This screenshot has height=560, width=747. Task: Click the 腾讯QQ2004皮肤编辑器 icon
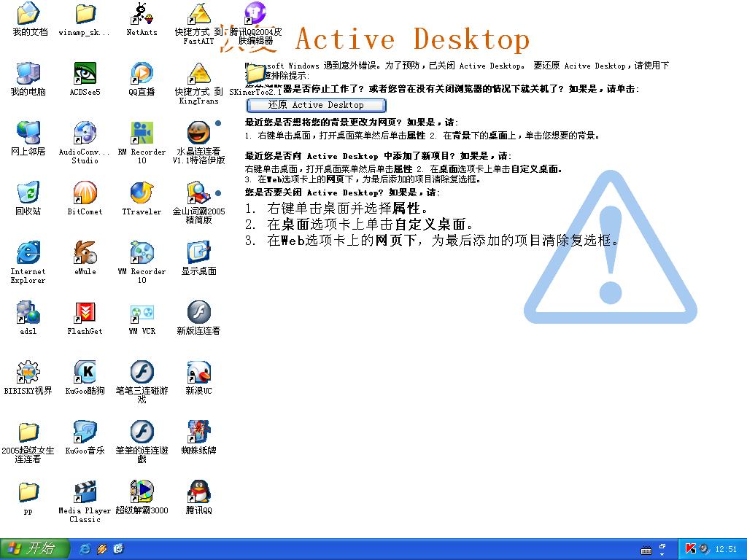pyautogui.click(x=255, y=13)
